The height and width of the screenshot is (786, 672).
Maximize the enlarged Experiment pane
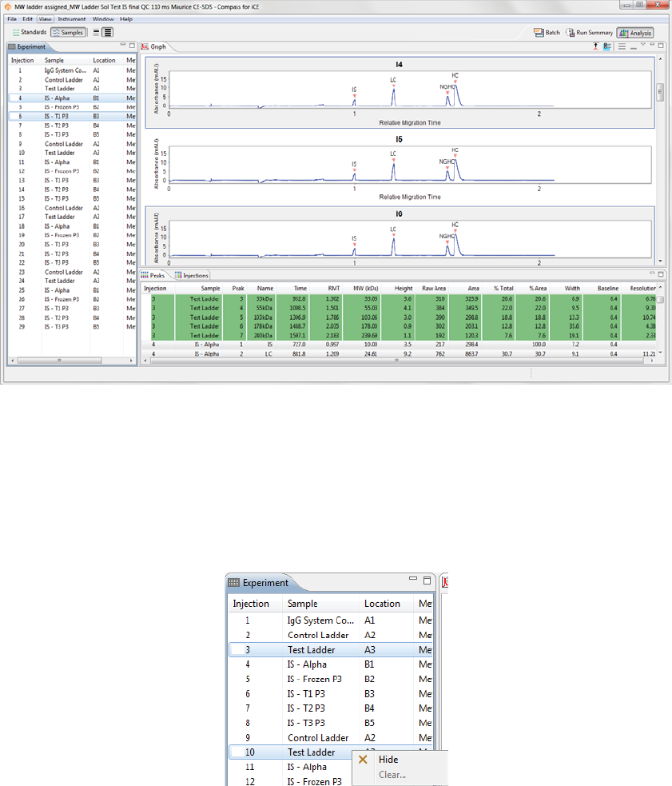(427, 580)
